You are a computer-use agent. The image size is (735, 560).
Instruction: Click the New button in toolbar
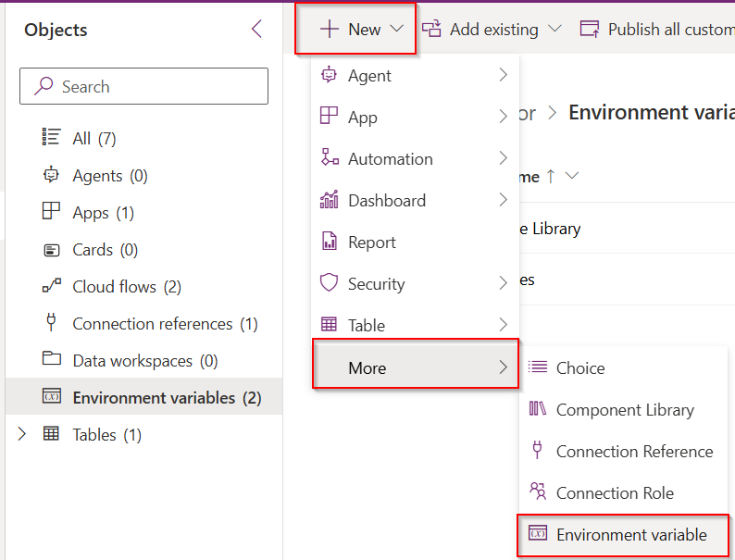tap(355, 29)
